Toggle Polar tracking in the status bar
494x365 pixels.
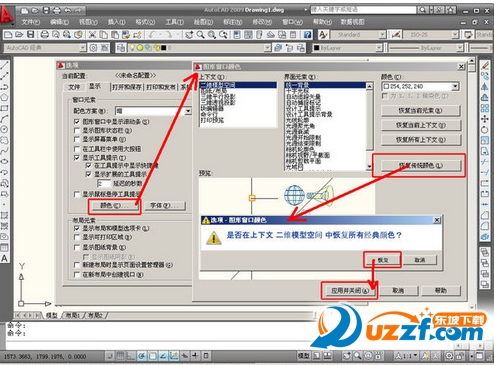142,356
